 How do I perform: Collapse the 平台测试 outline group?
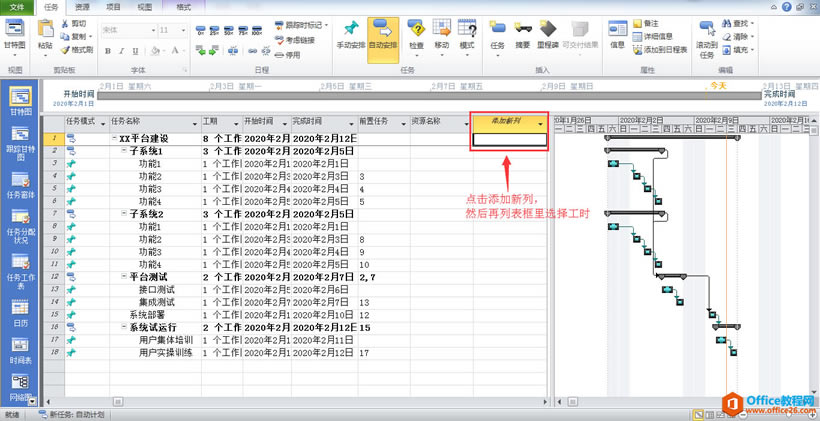pyautogui.click(x=123, y=276)
